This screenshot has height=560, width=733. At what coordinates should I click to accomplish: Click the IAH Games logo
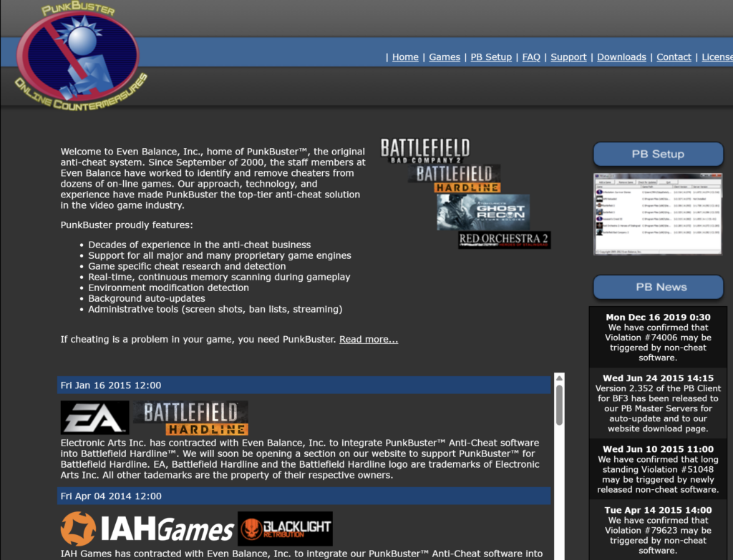[x=147, y=529]
